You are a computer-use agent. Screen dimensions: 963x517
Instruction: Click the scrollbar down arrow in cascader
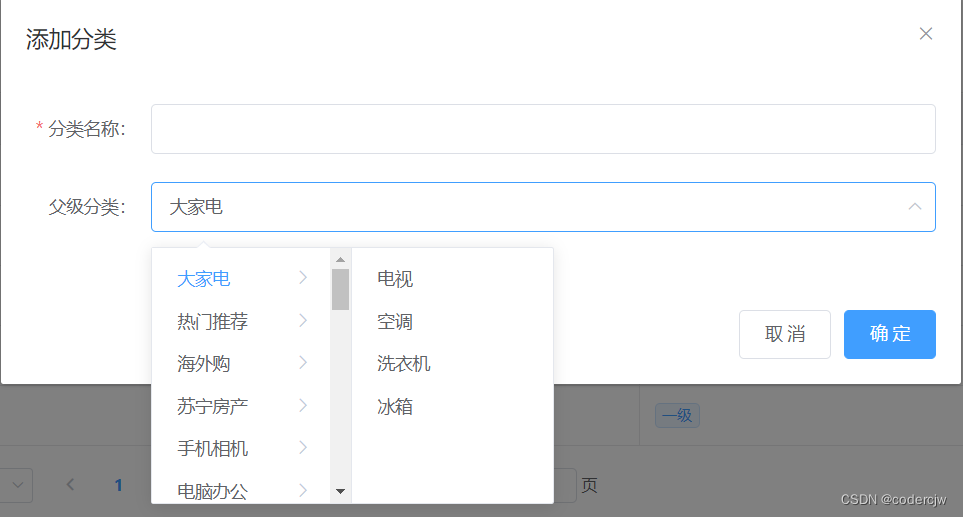coord(340,491)
